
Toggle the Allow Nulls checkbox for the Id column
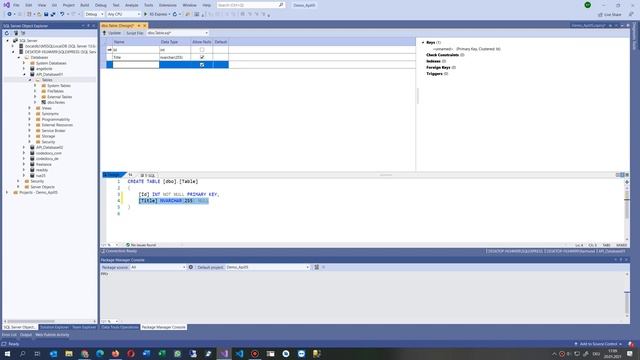202,50
